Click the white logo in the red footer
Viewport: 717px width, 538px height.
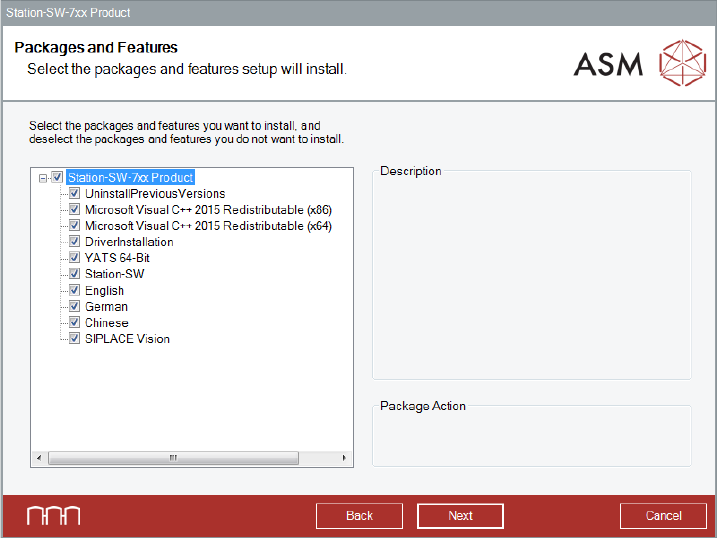(53, 516)
